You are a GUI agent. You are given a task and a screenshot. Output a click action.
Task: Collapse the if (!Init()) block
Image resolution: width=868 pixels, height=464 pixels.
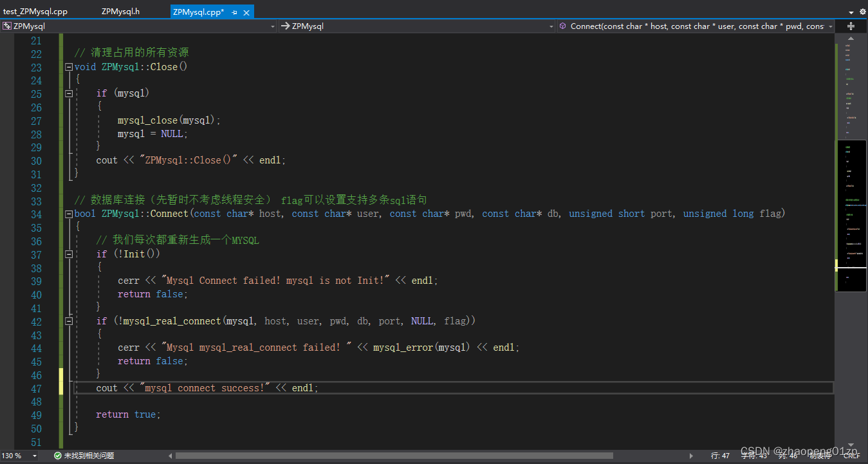[69, 254]
